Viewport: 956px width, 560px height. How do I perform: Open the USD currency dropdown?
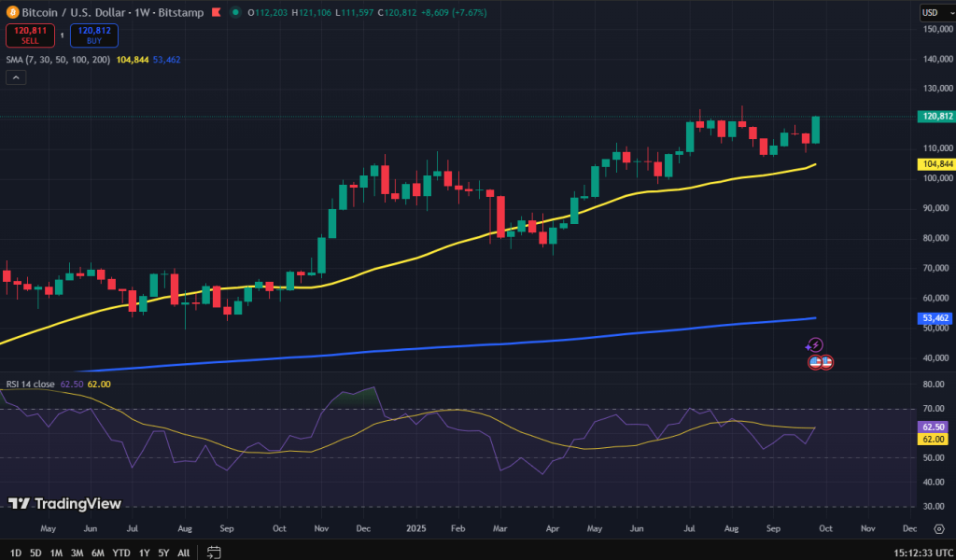[936, 12]
